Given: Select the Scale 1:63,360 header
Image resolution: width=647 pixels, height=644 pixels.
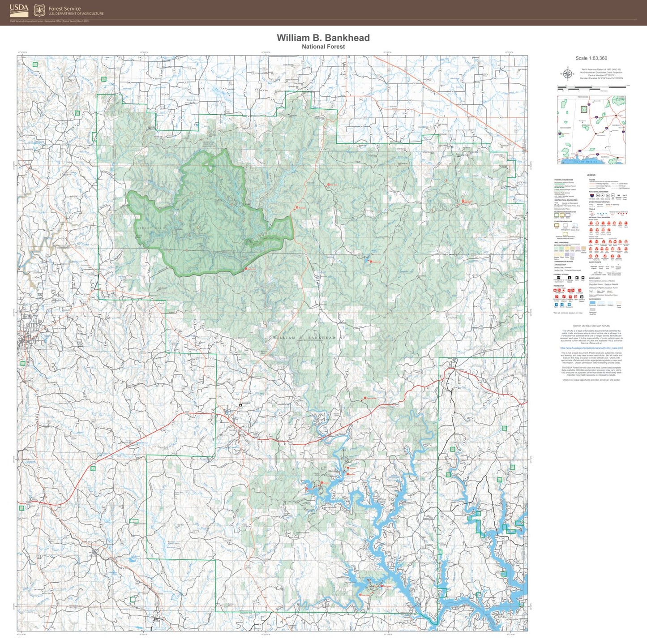Looking at the screenshot, I should [591, 58].
